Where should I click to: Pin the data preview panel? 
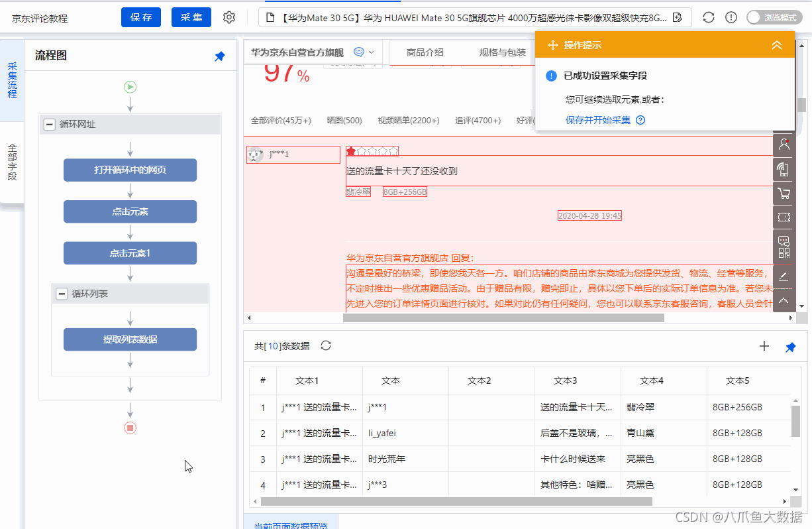coord(790,347)
